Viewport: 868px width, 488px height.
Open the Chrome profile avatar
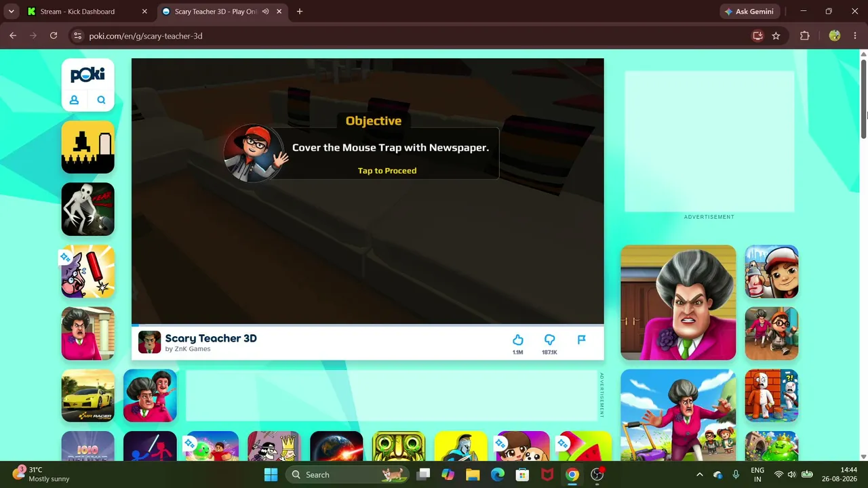tap(835, 36)
